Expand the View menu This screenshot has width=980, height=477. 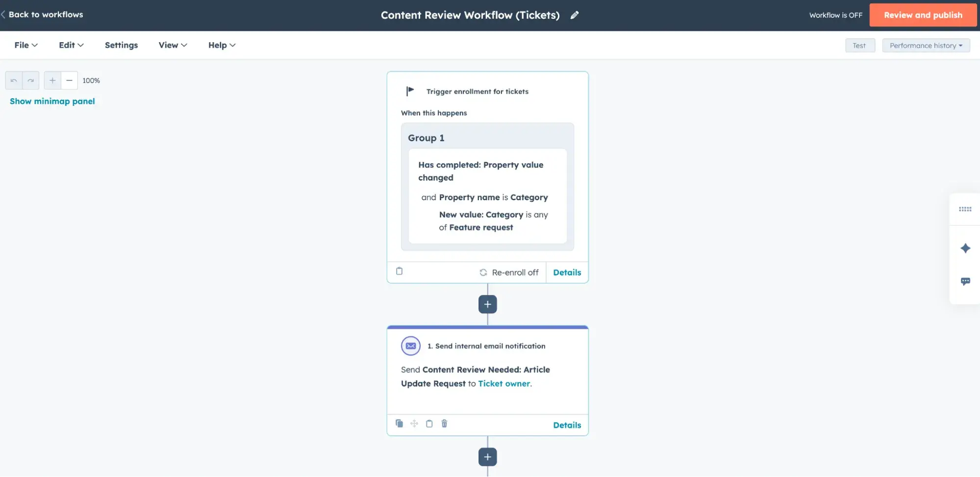tap(172, 45)
